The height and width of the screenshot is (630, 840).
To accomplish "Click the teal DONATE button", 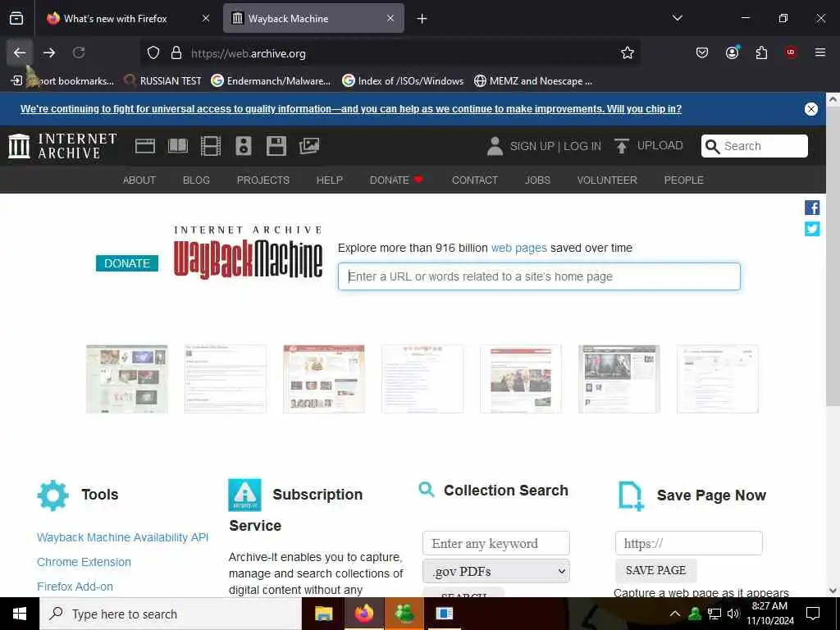I will pos(127,263).
